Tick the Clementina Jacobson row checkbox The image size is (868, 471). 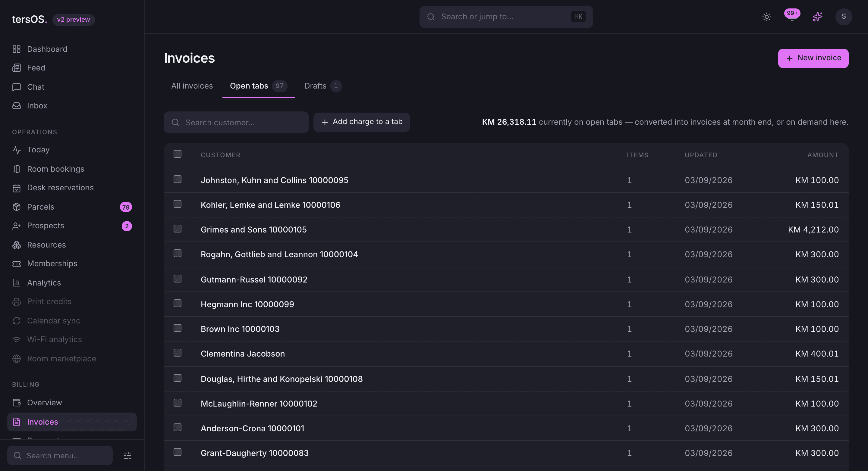pos(178,353)
